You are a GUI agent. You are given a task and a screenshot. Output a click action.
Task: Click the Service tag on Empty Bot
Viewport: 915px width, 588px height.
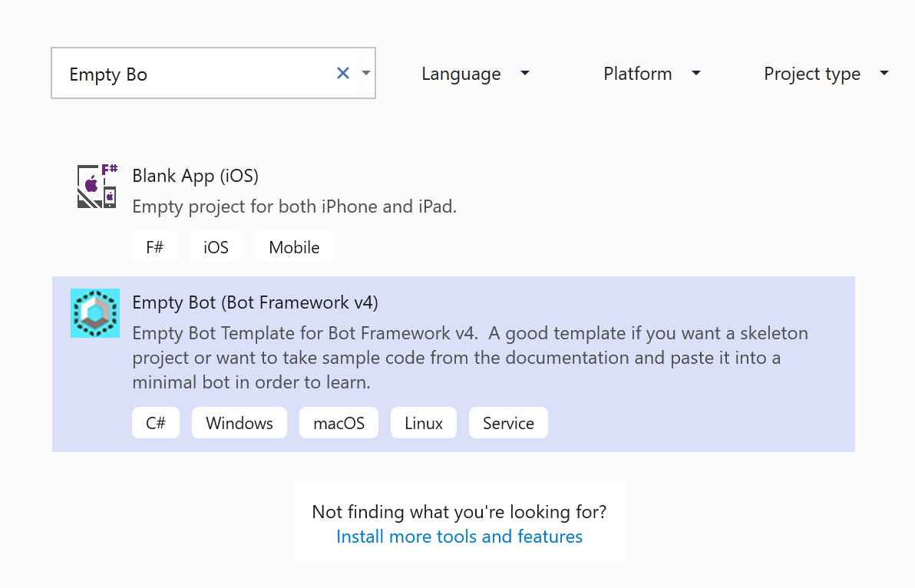(508, 423)
